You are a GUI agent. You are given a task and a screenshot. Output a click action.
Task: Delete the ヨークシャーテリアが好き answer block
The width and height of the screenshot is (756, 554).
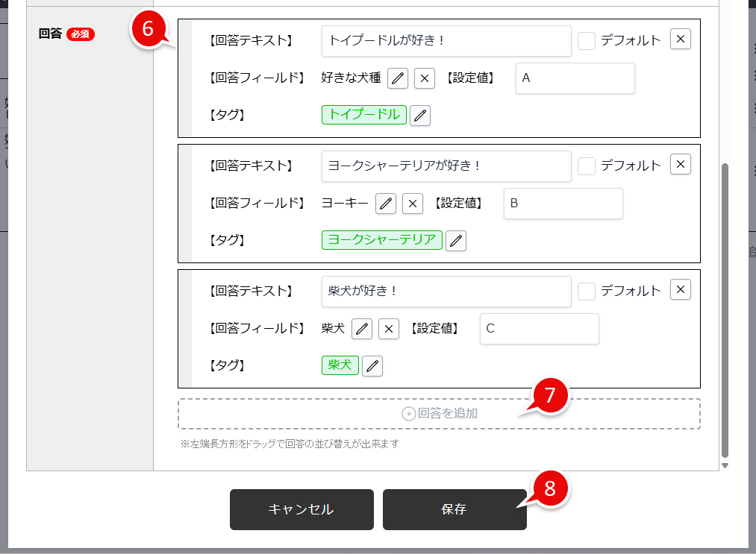tap(679, 164)
